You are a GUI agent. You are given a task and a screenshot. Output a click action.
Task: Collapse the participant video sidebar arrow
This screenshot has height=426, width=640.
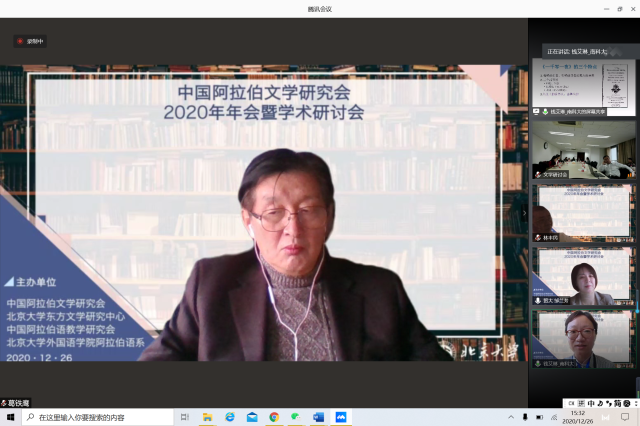[525, 212]
